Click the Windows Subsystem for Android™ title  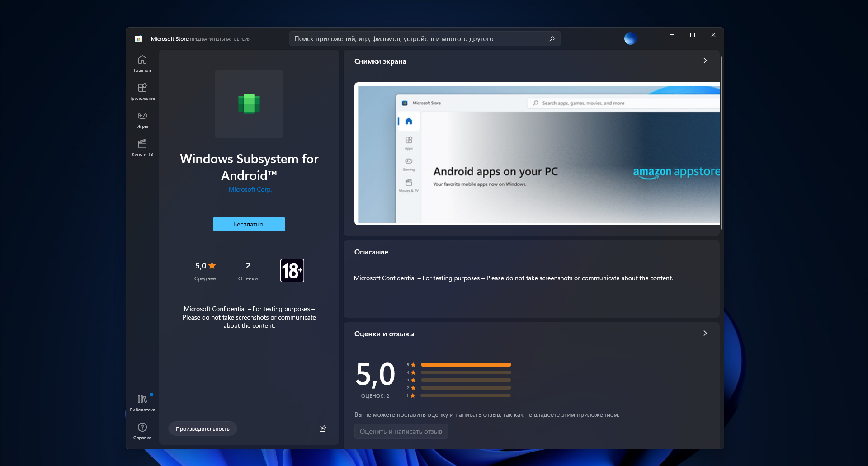tap(249, 167)
